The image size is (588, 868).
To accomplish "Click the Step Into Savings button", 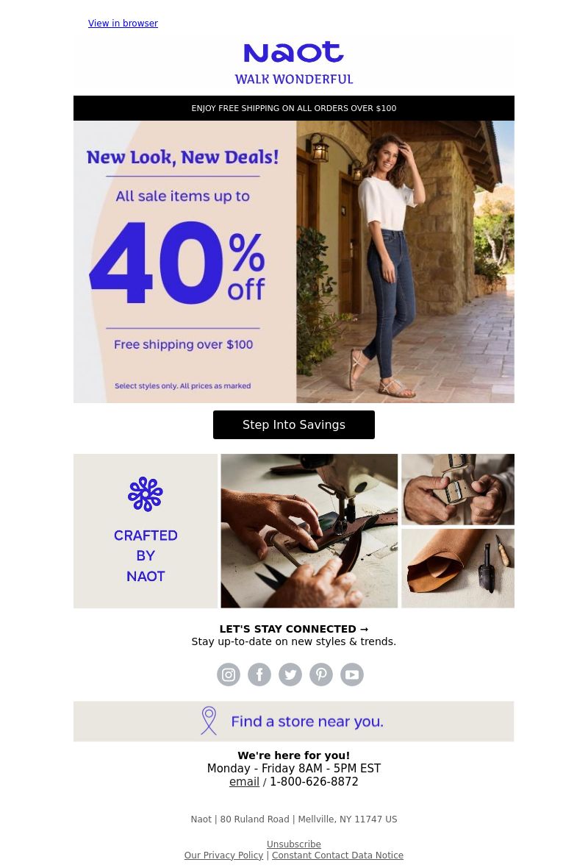I will [294, 424].
